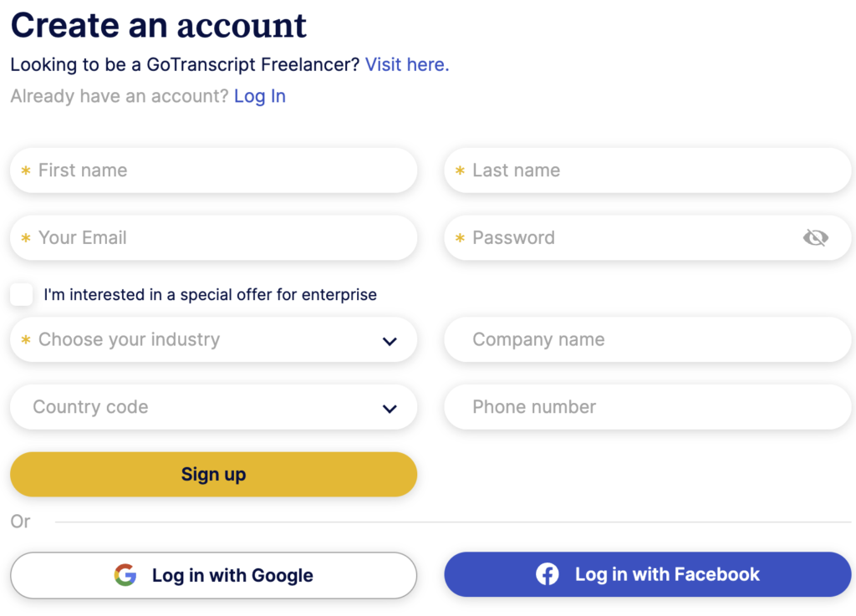Open the Log In link

point(260,96)
